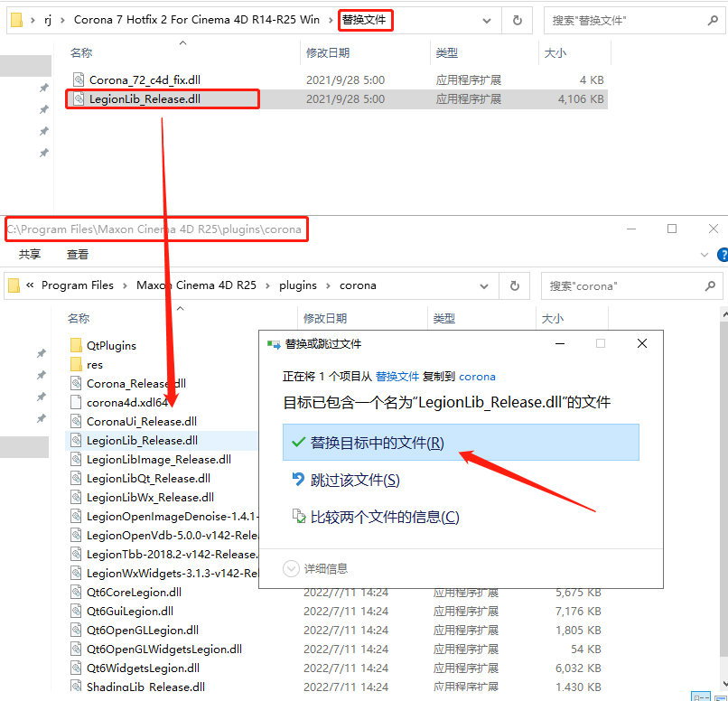Expand hidden path with double chevron in corona window
Image resolution: width=728 pixels, height=701 pixels.
(x=30, y=285)
